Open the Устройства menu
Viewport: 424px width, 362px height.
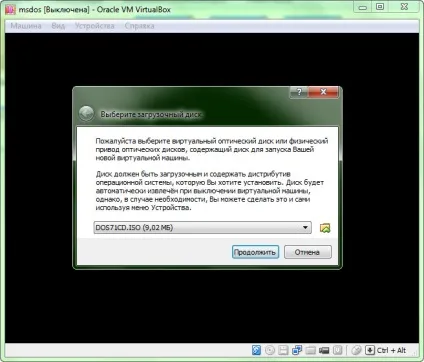(94, 26)
